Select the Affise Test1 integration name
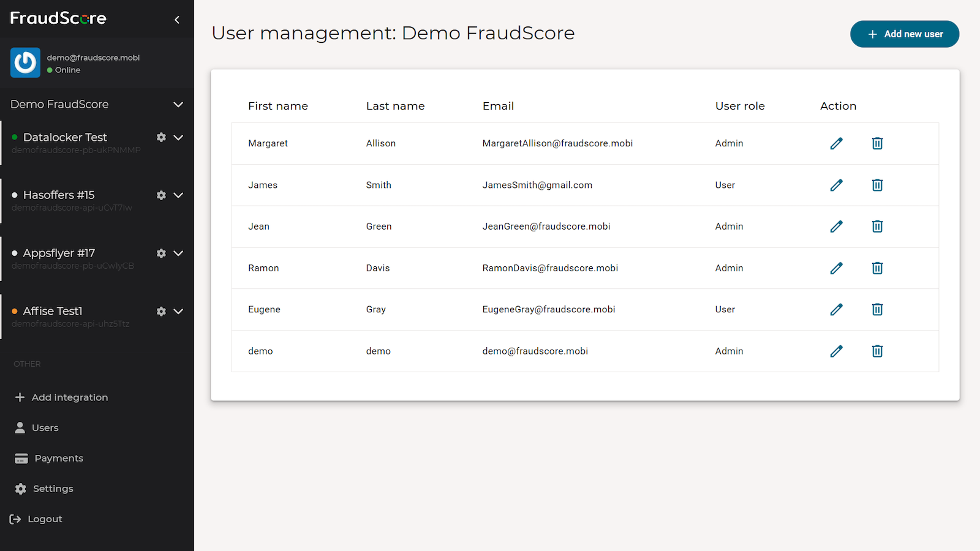This screenshot has height=551, width=980. tap(53, 311)
